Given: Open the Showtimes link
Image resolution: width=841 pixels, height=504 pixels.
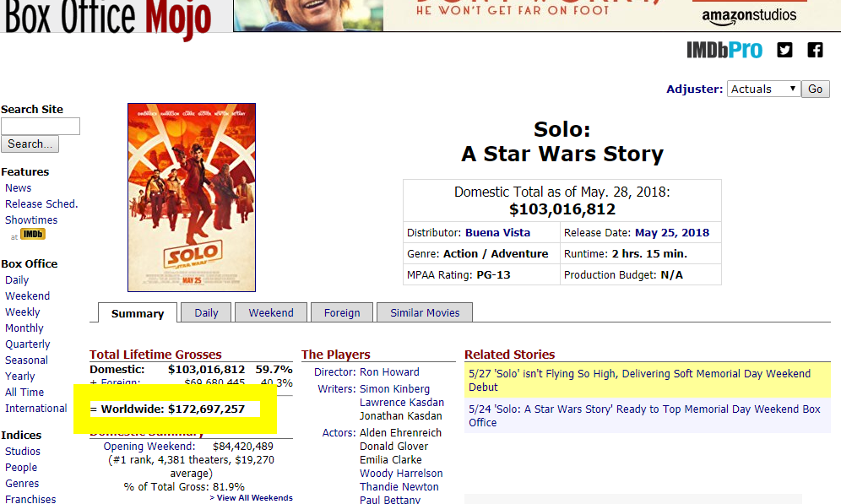Looking at the screenshot, I should pos(31,220).
